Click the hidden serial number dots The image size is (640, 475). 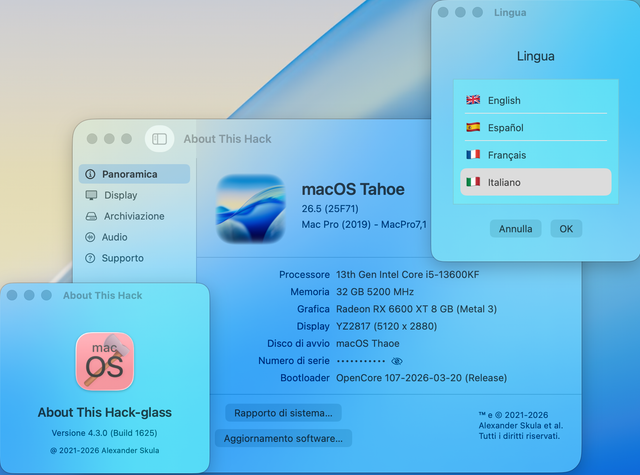361,361
